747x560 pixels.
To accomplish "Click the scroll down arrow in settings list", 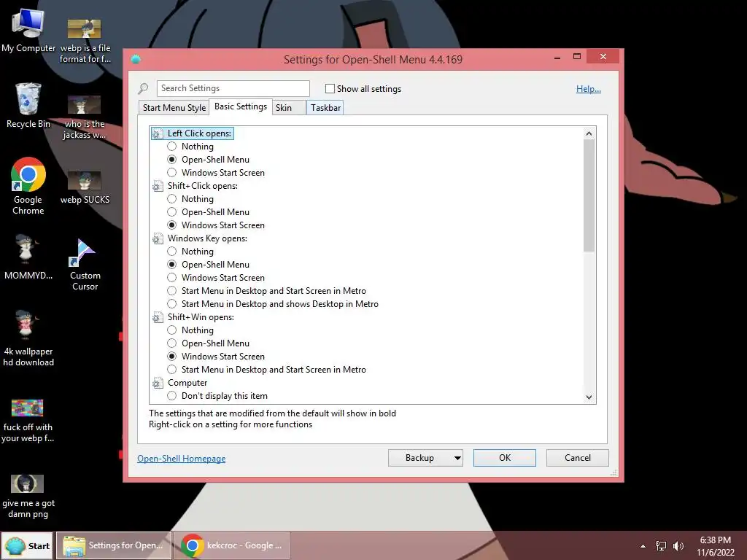I will point(589,397).
